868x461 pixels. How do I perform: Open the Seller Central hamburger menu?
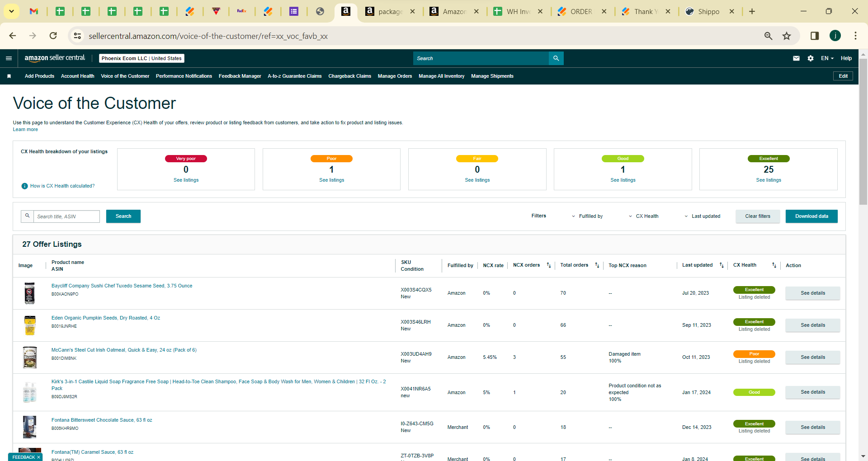[x=9, y=58]
